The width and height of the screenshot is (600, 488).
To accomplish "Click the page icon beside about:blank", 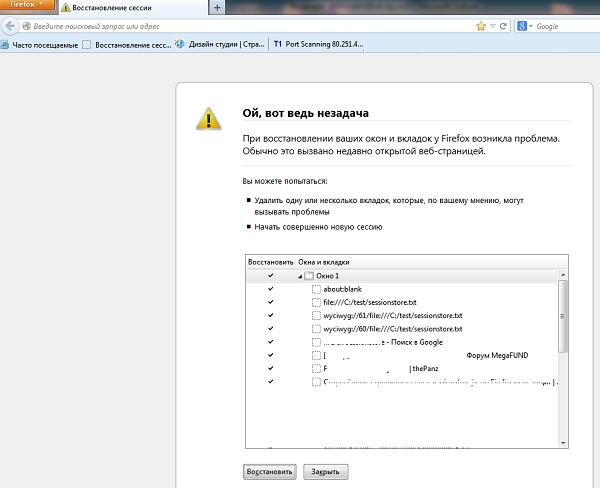I will pos(316,289).
